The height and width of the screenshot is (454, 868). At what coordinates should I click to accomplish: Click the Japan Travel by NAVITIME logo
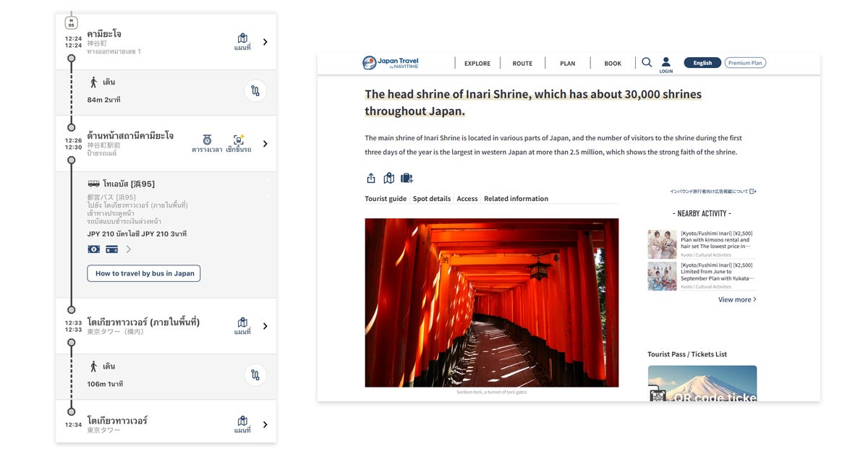(x=391, y=63)
